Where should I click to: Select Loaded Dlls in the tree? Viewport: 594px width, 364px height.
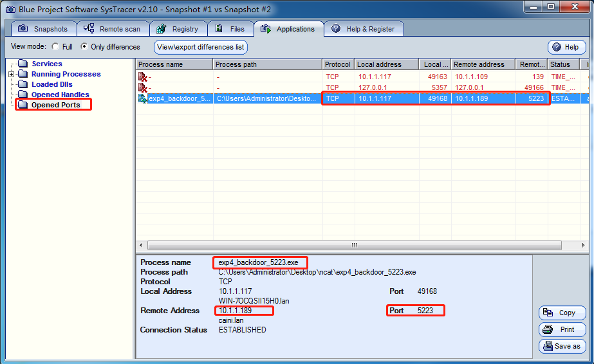tap(52, 84)
